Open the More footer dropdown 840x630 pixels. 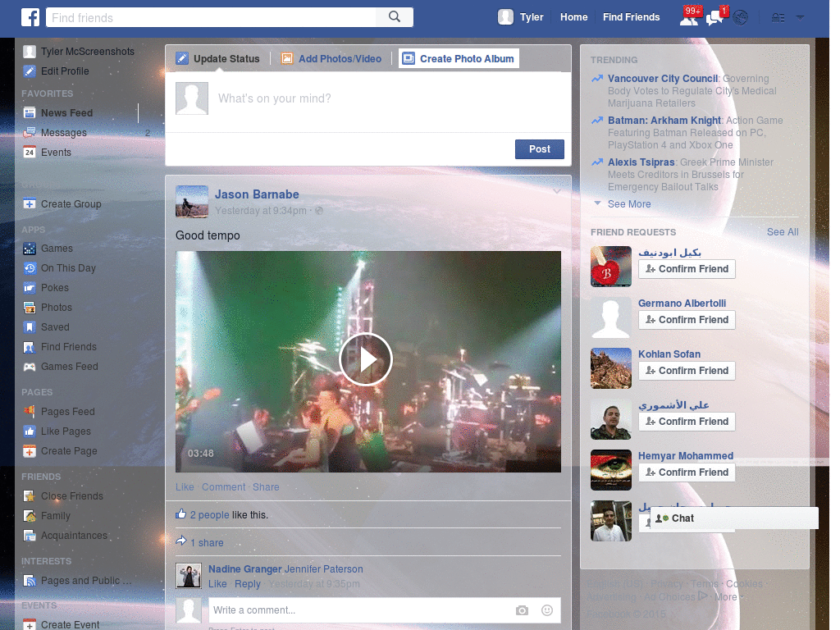click(x=729, y=597)
